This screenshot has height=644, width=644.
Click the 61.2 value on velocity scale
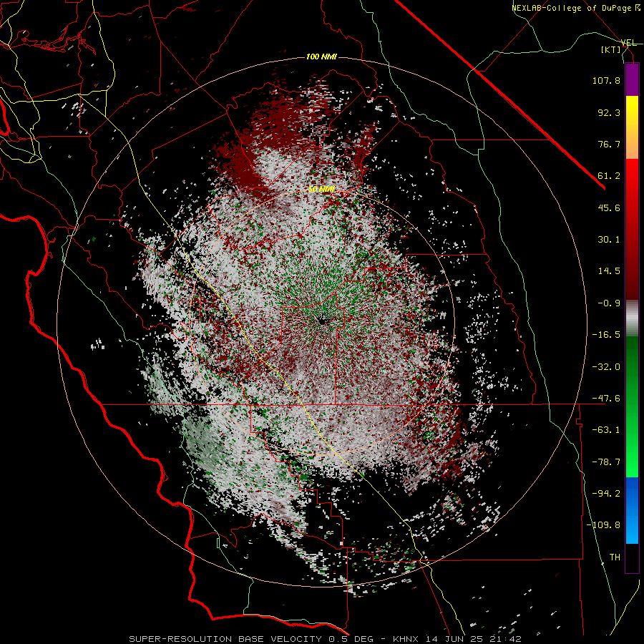(609, 176)
